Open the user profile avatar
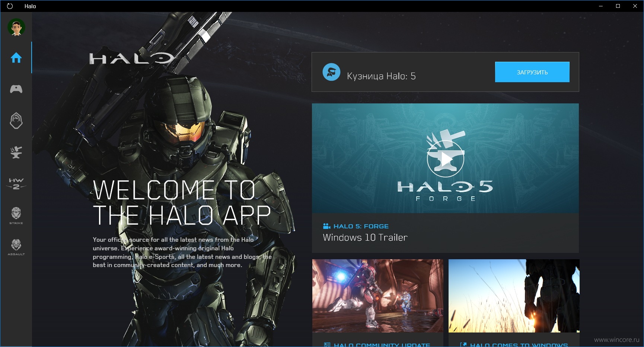 click(x=16, y=28)
